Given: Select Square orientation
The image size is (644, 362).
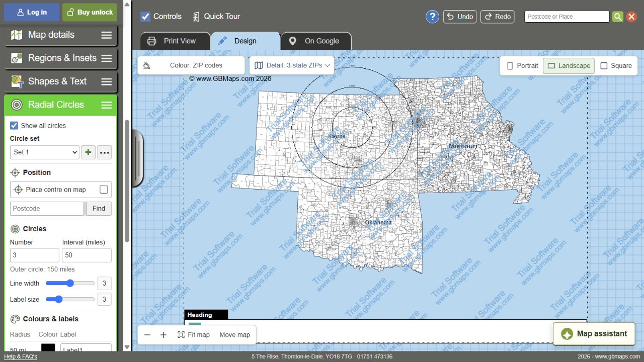Looking at the screenshot, I should coord(616,66).
